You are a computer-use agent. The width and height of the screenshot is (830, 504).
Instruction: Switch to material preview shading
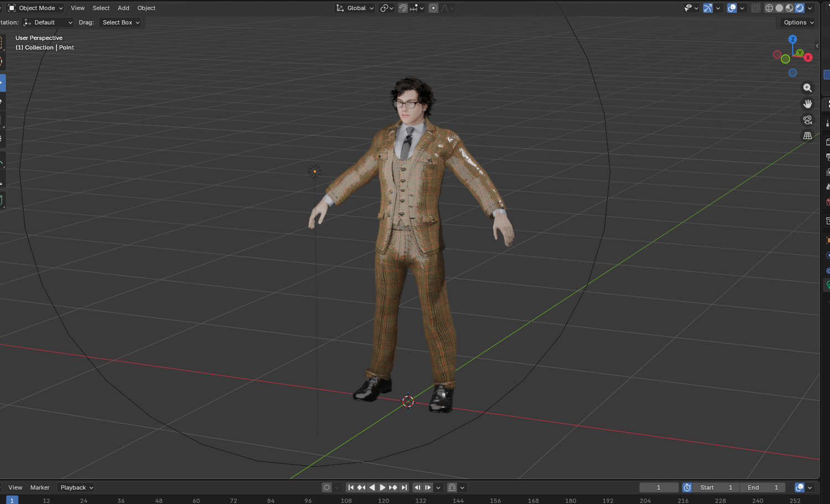click(789, 8)
